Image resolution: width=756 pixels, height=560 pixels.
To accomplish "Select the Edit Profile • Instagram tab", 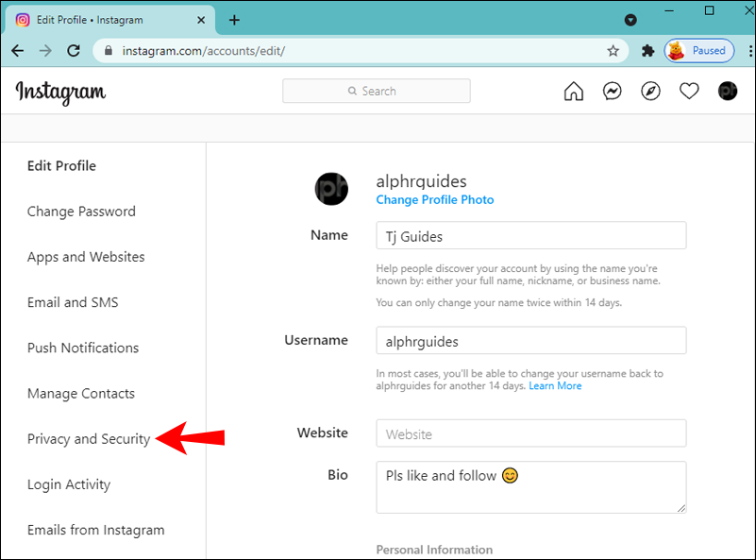I will pos(109,20).
